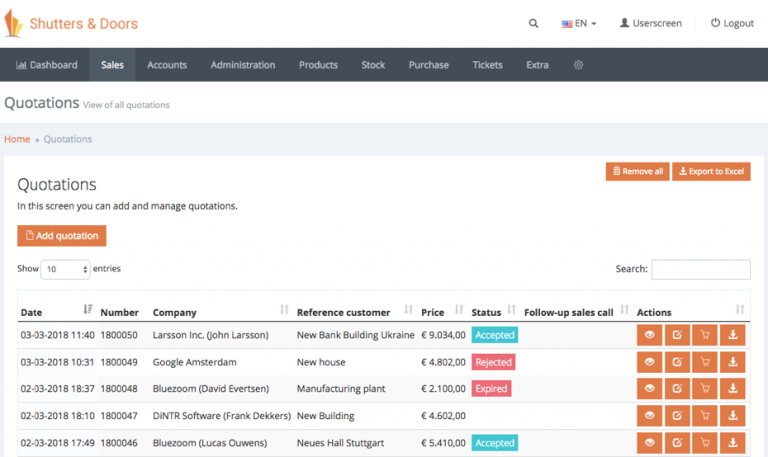Open the search magnifier in header
The height and width of the screenshot is (457, 768).
(x=533, y=23)
